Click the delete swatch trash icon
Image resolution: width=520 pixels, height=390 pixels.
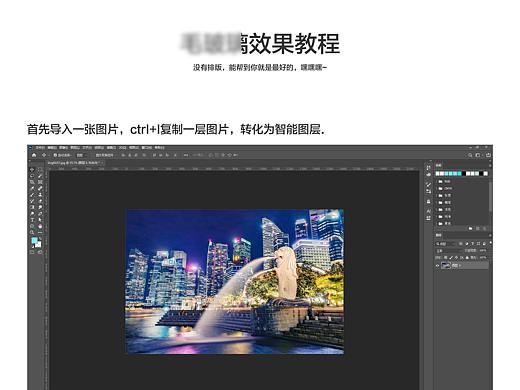(484, 228)
